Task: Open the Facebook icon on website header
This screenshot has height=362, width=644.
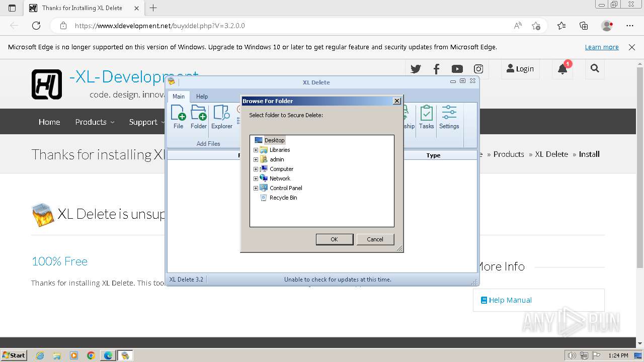Action: point(436,69)
